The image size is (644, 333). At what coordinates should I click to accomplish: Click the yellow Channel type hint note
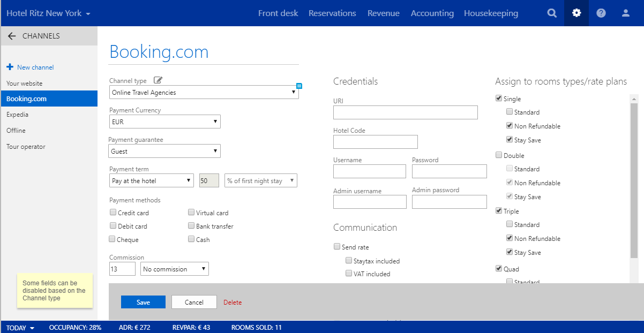tap(55, 291)
